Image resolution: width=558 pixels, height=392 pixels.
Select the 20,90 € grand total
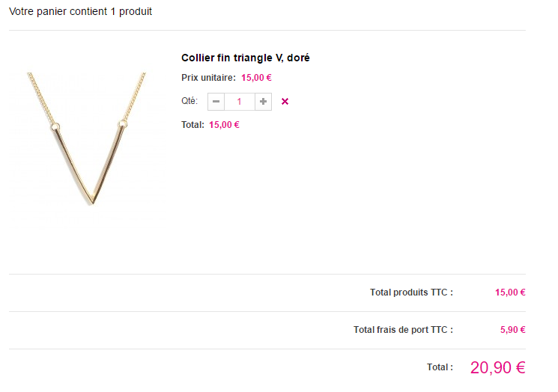(497, 367)
